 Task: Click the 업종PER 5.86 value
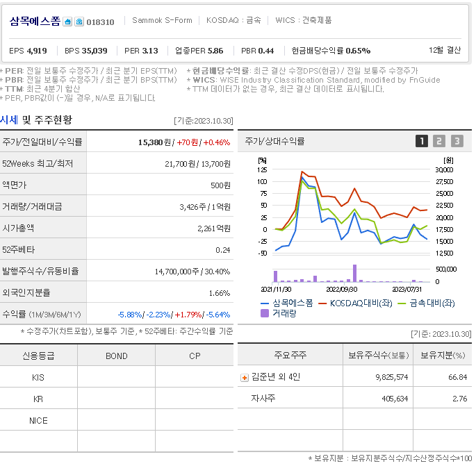(215, 51)
